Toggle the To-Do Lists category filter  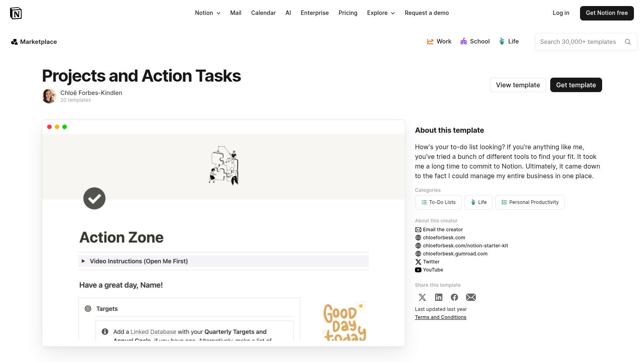438,202
